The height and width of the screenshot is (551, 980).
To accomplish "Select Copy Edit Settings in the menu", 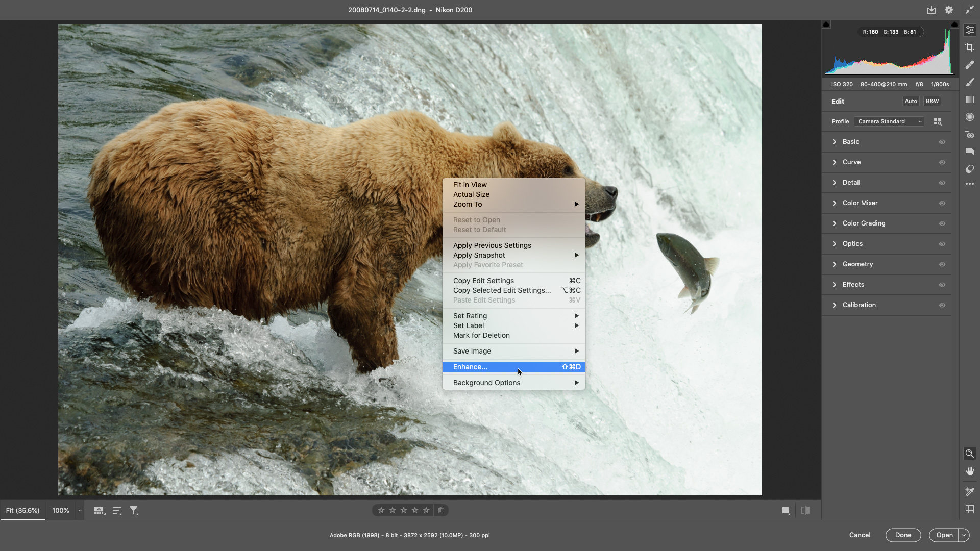I will coord(483,280).
